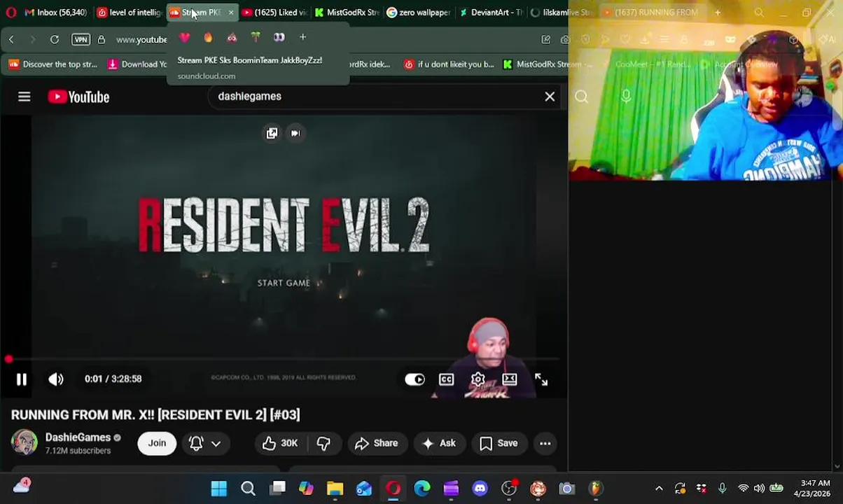Close the Stream PKE SoundCloud tab

(231, 13)
